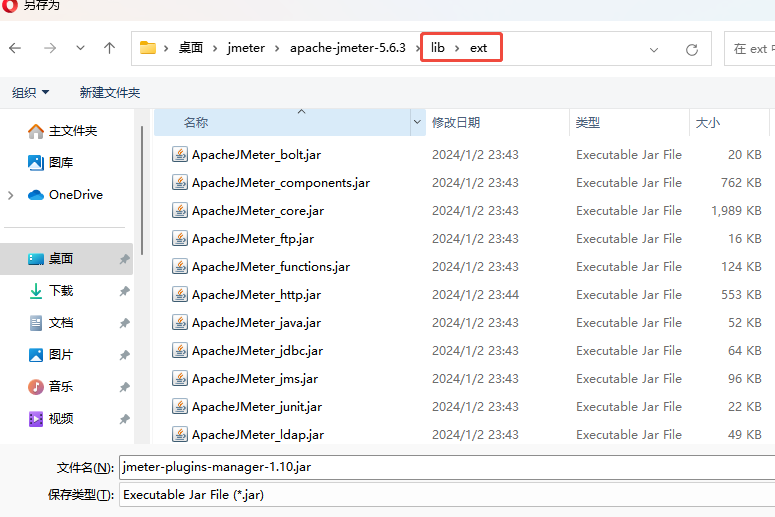Select file ApacheJMeter_components.jar
Viewport: 775px width, 517px height.
click(x=281, y=183)
